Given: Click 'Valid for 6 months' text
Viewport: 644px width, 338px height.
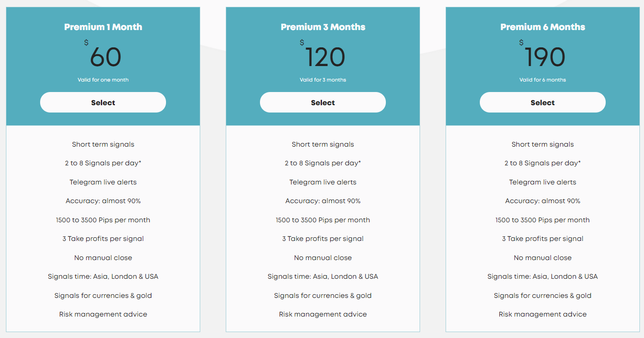Looking at the screenshot, I should (543, 80).
